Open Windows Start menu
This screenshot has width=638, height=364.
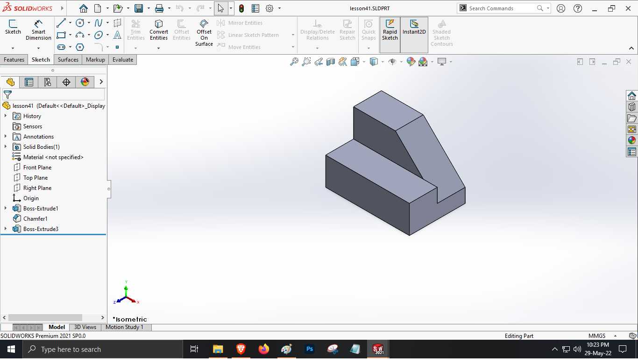pyautogui.click(x=11, y=349)
